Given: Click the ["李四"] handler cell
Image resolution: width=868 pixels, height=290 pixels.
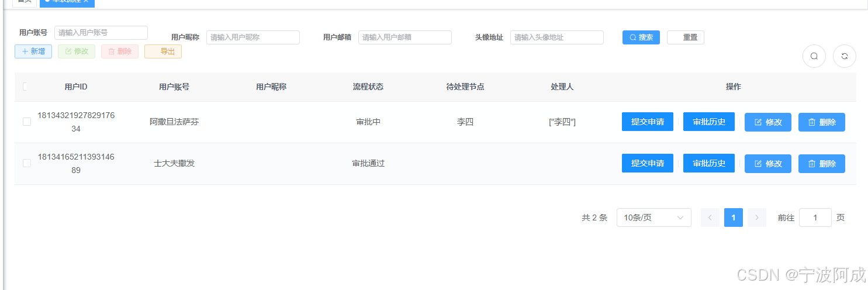Looking at the screenshot, I should [562, 122].
